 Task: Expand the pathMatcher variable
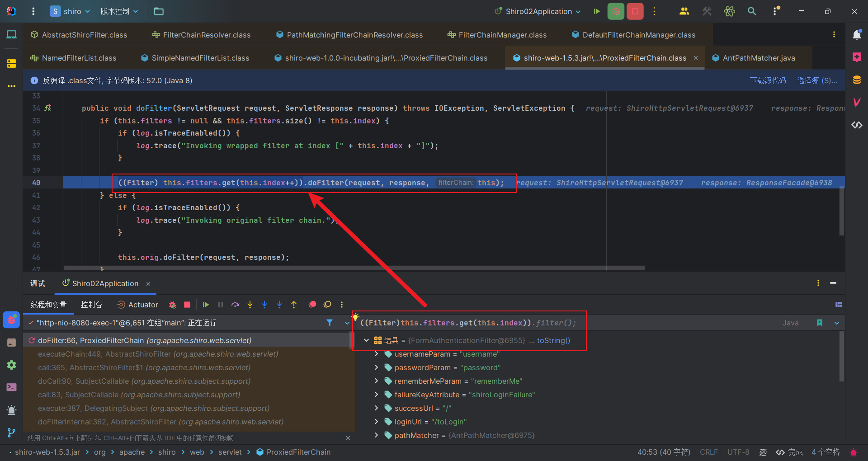[376, 435]
